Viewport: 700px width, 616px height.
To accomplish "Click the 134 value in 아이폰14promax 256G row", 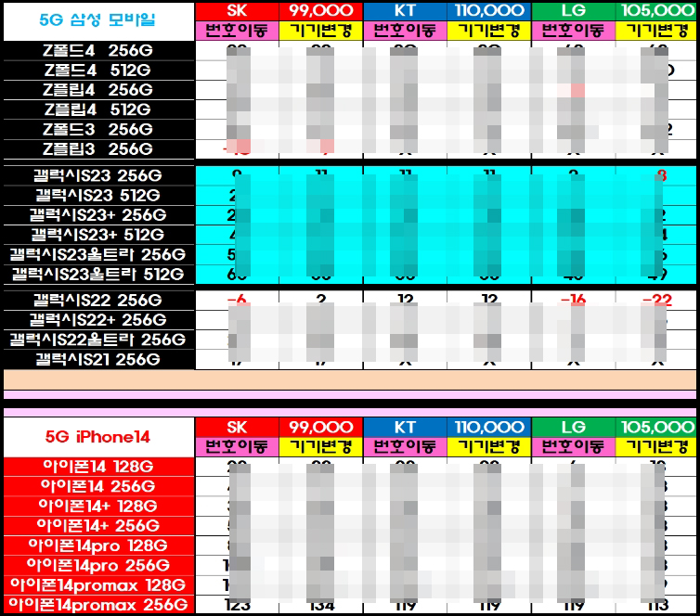I will (x=321, y=605).
